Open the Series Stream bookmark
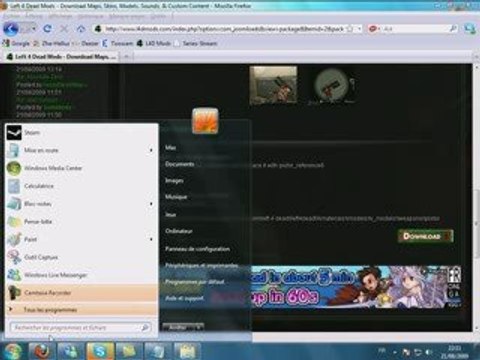Viewport: 480px width, 360px height. click(x=196, y=43)
